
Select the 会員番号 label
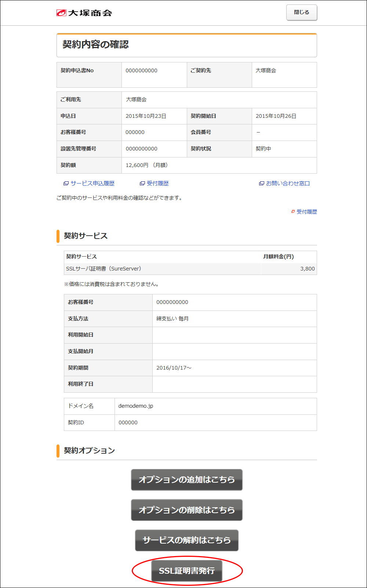point(201,132)
